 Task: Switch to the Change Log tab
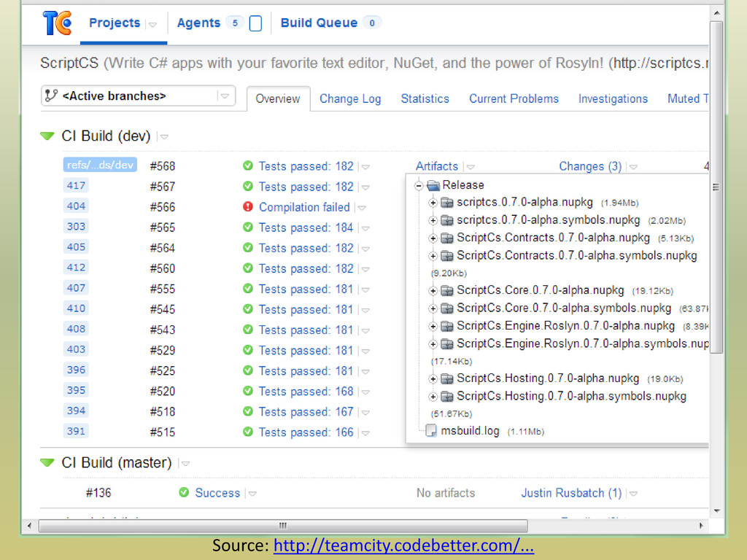pos(350,98)
